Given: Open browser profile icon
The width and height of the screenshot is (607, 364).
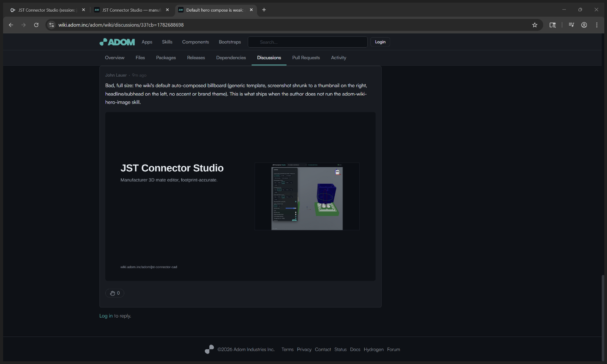Looking at the screenshot, I should pyautogui.click(x=584, y=25).
